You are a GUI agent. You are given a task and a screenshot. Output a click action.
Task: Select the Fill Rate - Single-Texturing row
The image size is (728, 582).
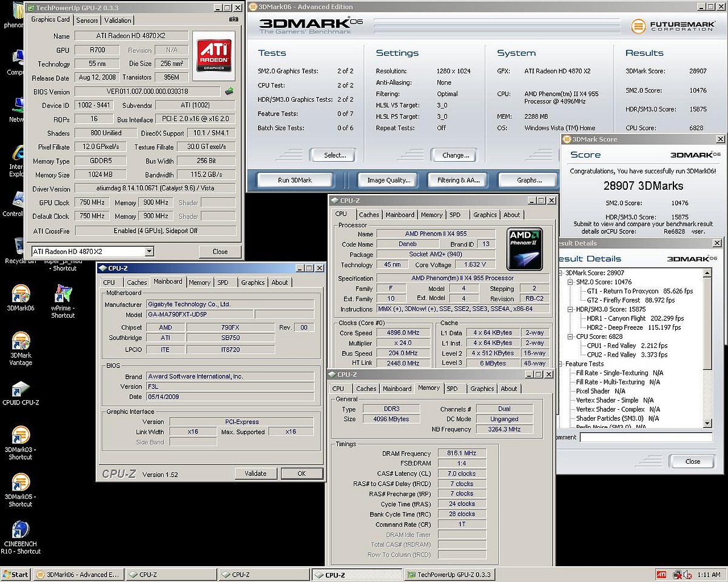tap(619, 373)
